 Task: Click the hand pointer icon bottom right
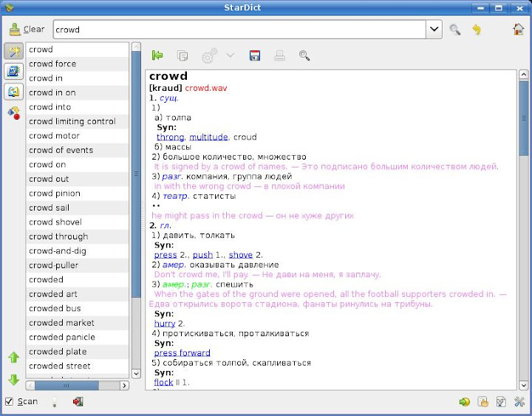click(x=482, y=402)
